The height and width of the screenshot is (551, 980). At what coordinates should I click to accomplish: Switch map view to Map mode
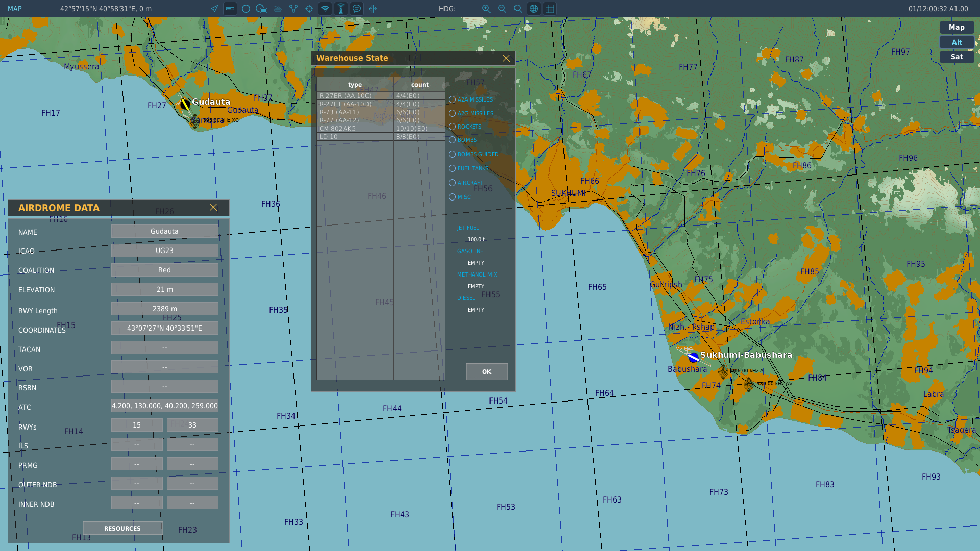[x=957, y=27]
